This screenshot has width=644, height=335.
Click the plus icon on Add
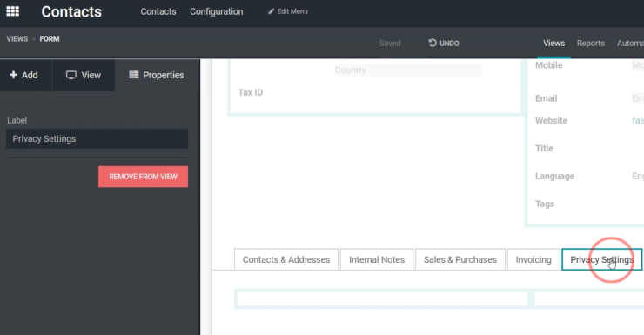pos(14,75)
